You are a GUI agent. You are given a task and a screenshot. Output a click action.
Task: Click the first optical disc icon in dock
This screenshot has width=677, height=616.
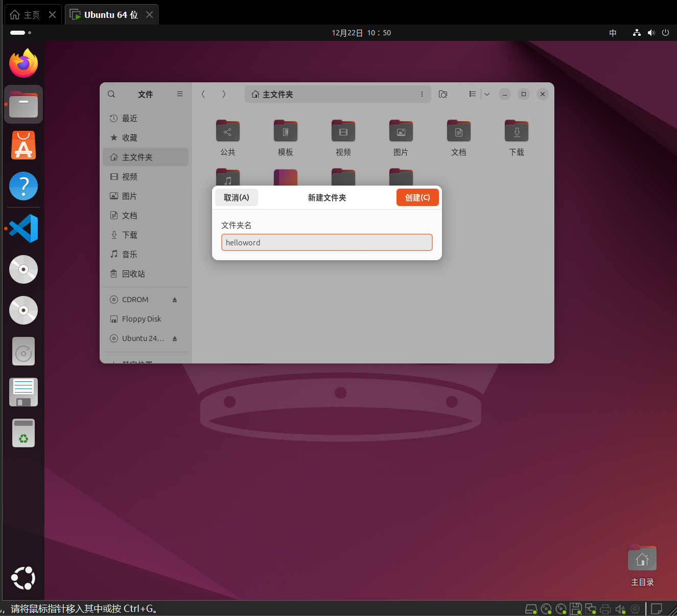(x=24, y=269)
